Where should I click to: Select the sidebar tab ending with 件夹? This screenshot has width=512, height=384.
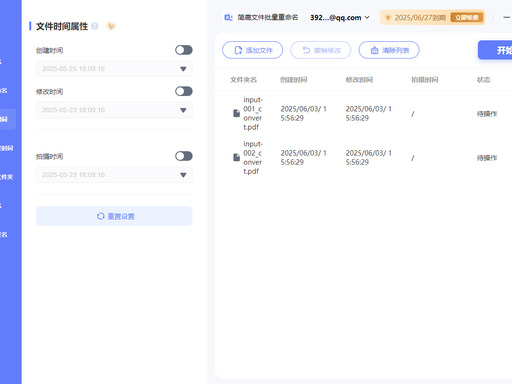pos(7,177)
